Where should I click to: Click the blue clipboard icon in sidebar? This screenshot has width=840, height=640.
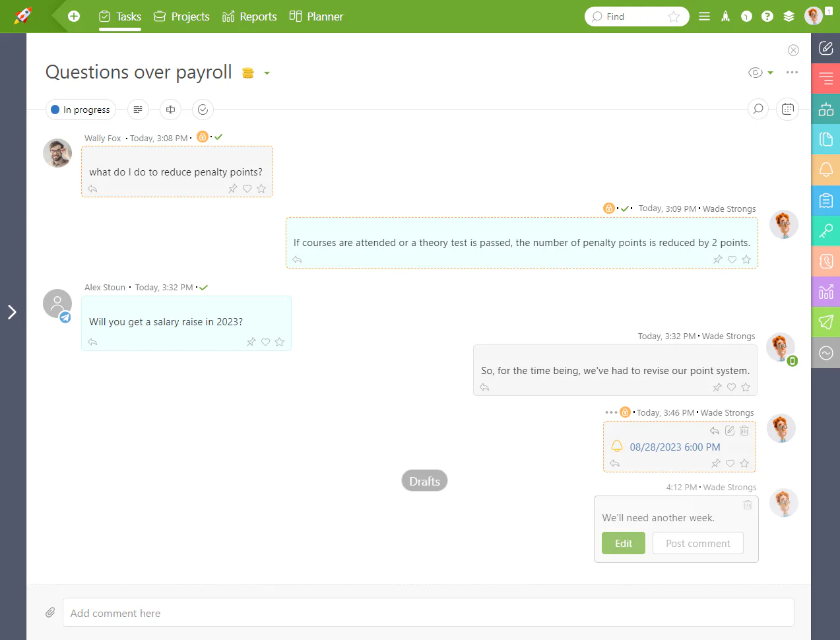click(x=825, y=200)
